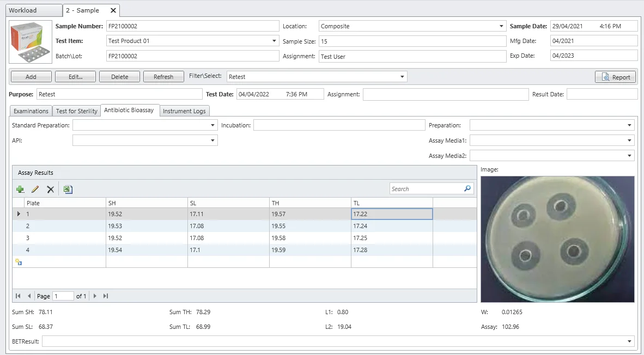
Task: Expand the Assay Media1 dropdown
Action: point(629,140)
